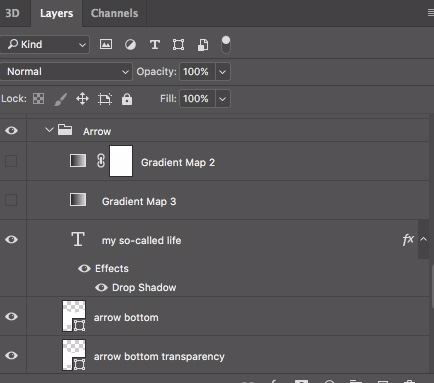The image size is (434, 383).
Task: Collapse the Arrow group folder
Action: pyautogui.click(x=49, y=130)
